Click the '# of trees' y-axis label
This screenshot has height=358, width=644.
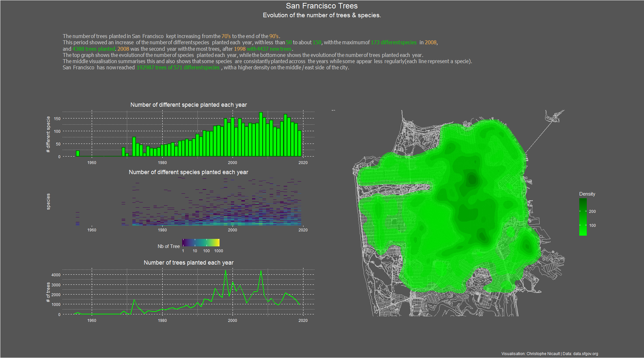click(48, 292)
